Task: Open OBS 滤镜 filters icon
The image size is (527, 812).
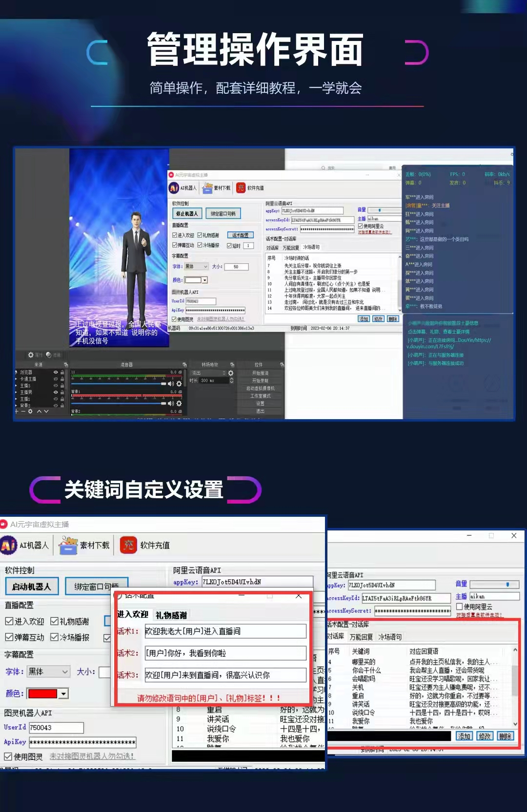Action: click(x=48, y=355)
